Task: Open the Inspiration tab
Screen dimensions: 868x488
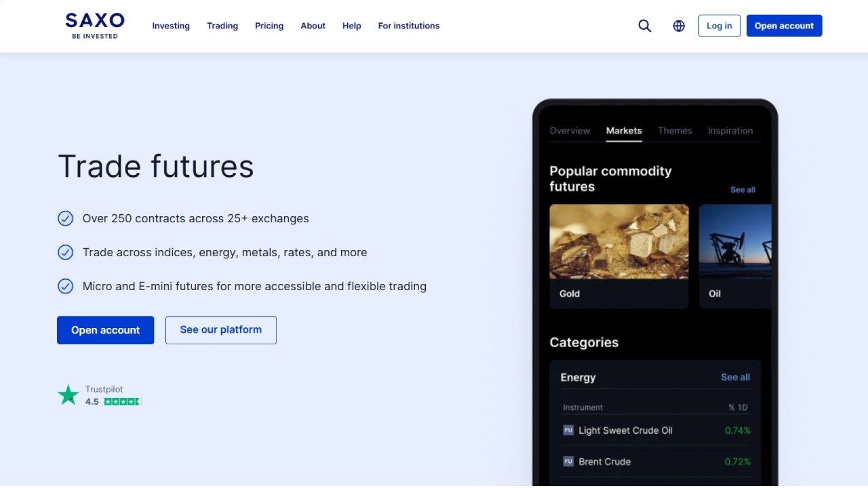Action: [730, 130]
